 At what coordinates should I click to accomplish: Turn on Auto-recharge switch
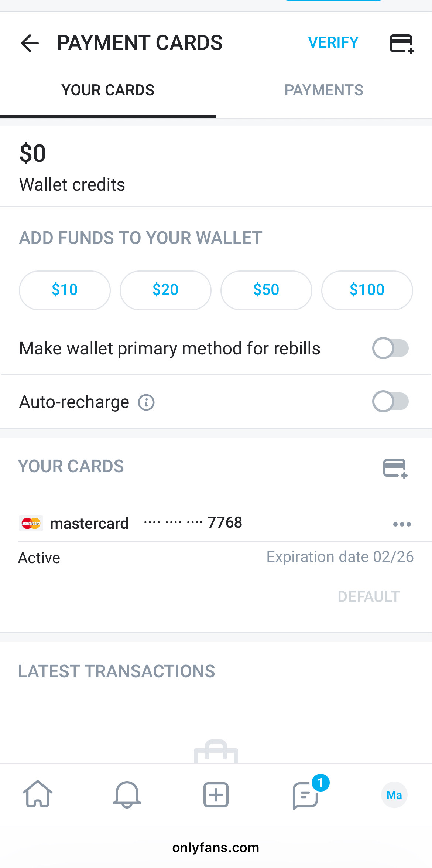point(390,401)
